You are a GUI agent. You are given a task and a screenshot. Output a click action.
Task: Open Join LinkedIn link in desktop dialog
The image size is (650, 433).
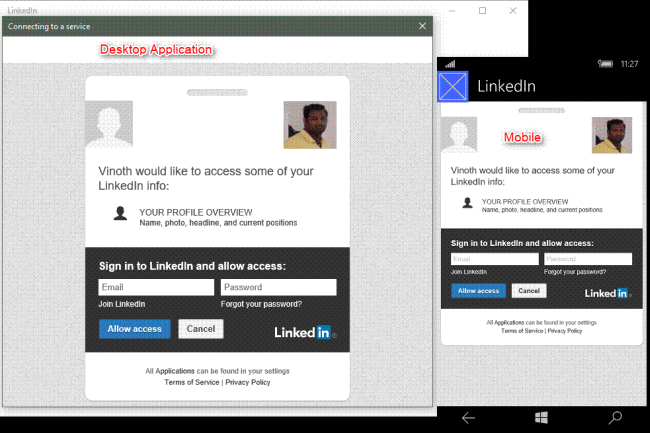tap(122, 304)
